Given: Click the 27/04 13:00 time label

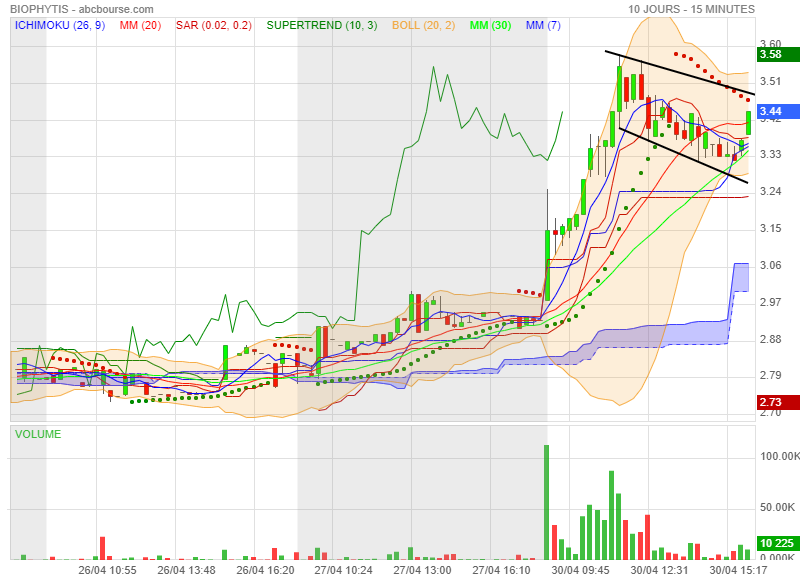Looking at the screenshot, I should point(422,570).
